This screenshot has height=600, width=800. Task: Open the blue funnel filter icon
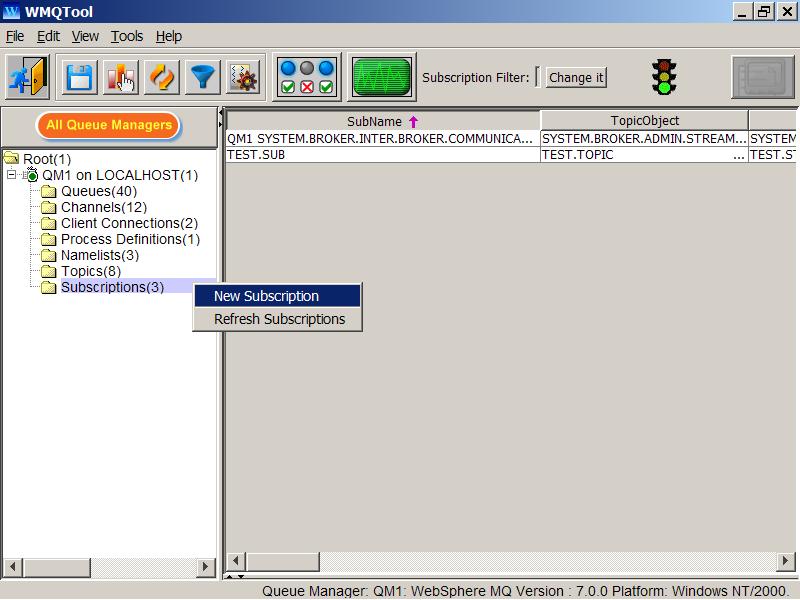(203, 77)
